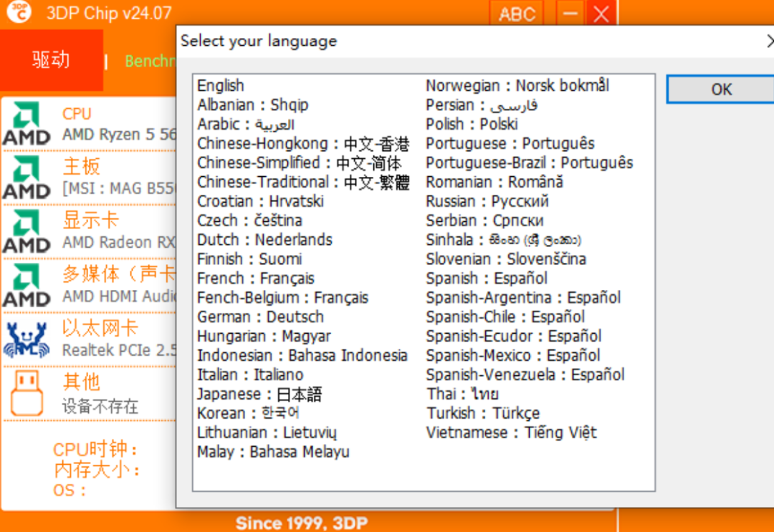Screen dimensions: 774x532
Task: Select Indonesian : Bahasa Indonesia
Action: (302, 355)
